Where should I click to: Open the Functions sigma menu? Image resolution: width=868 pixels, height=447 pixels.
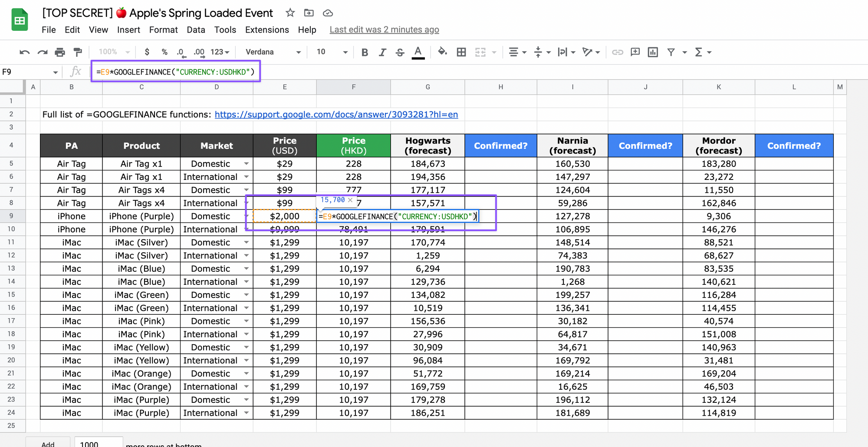(x=703, y=52)
